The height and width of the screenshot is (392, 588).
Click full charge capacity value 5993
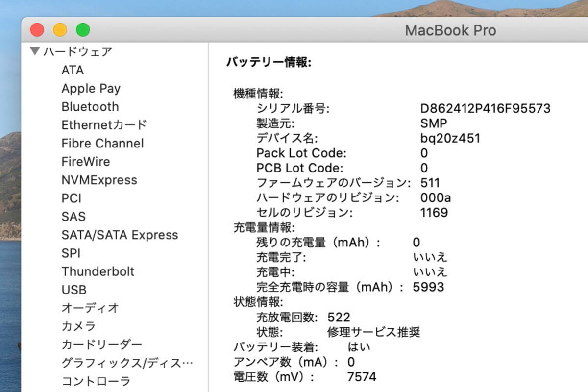429,287
